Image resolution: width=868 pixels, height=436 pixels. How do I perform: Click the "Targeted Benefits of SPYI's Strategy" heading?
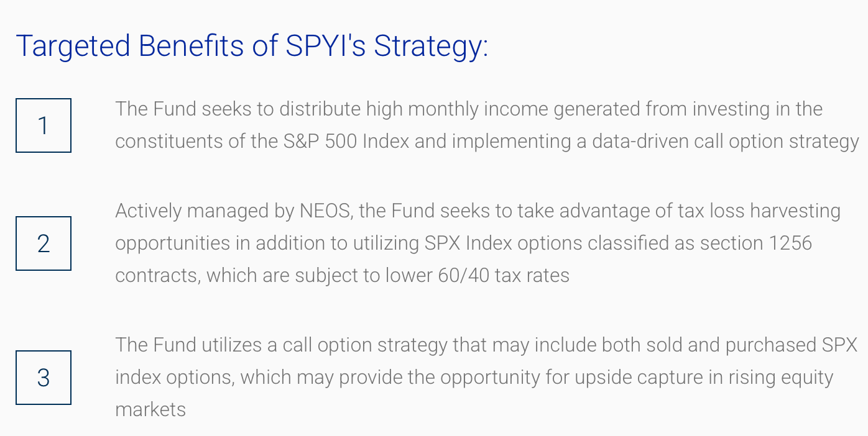(x=252, y=46)
